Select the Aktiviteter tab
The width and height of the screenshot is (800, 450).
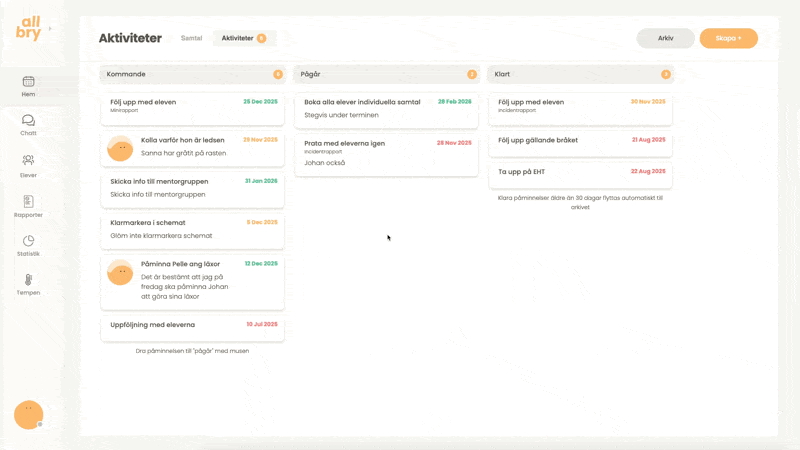coord(243,38)
